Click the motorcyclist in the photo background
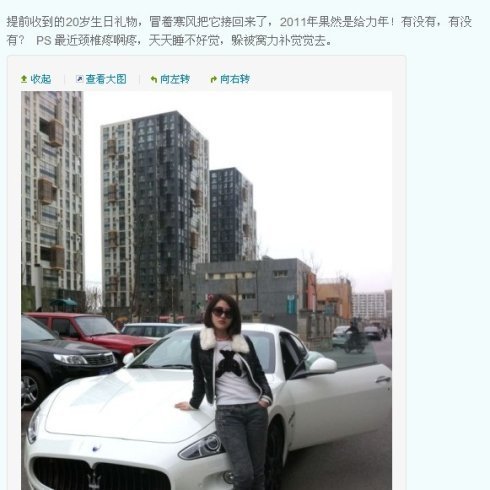The width and height of the screenshot is (490, 490). [x=355, y=337]
